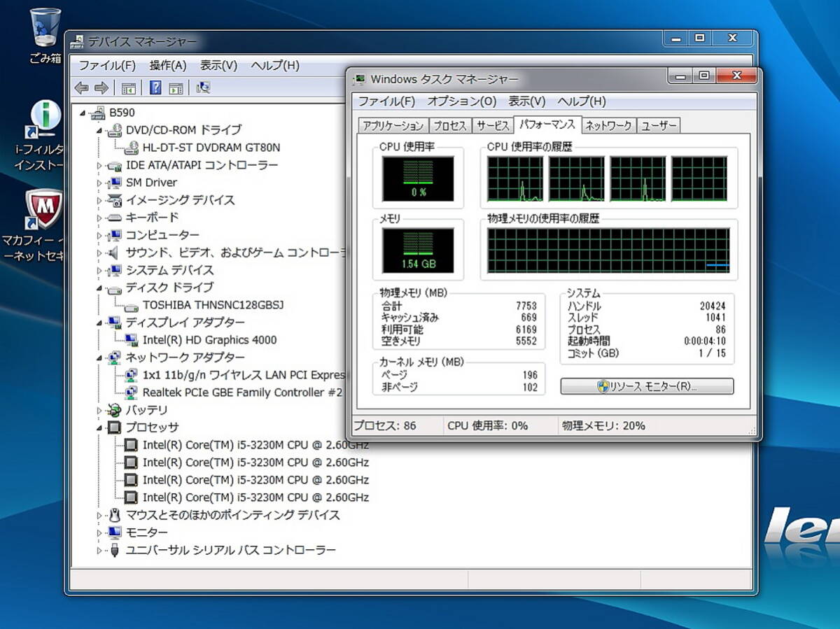Click the 物理メモリの使用率の履歴 graph
This screenshot has width=840, height=629.
[x=608, y=250]
